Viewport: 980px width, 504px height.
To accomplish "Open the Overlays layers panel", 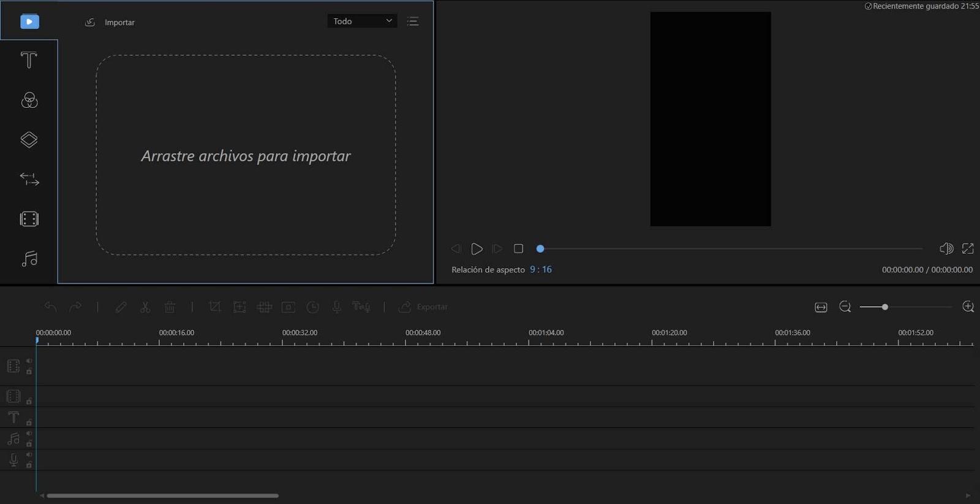I will [x=29, y=140].
